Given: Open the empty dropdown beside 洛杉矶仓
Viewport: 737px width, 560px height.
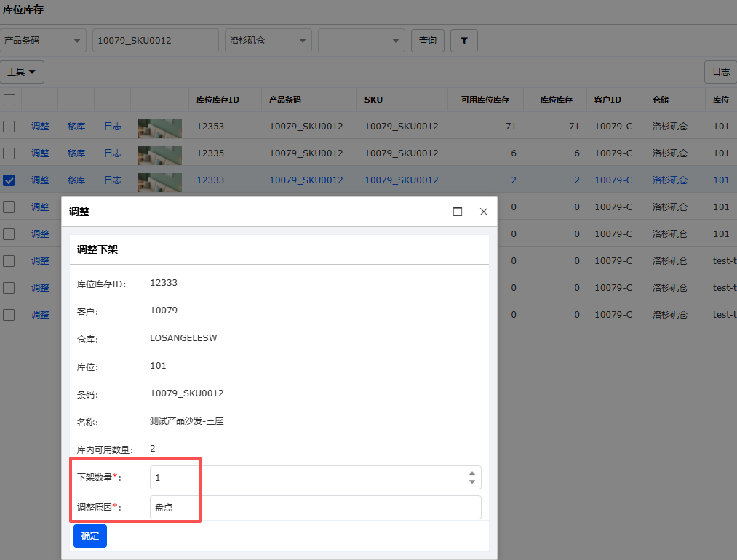Looking at the screenshot, I should click(x=361, y=41).
